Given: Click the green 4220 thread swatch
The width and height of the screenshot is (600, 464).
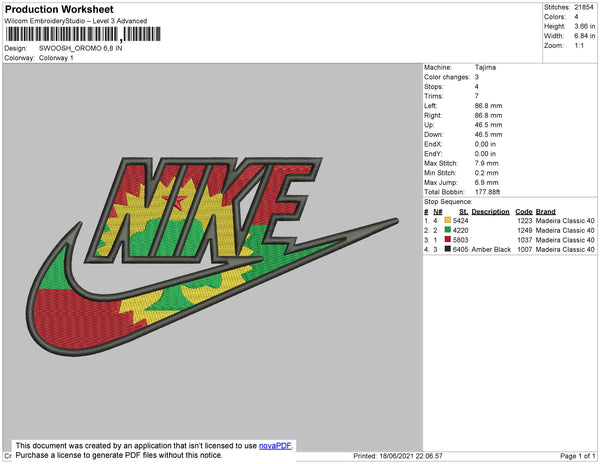Looking at the screenshot, I should tap(447, 230).
